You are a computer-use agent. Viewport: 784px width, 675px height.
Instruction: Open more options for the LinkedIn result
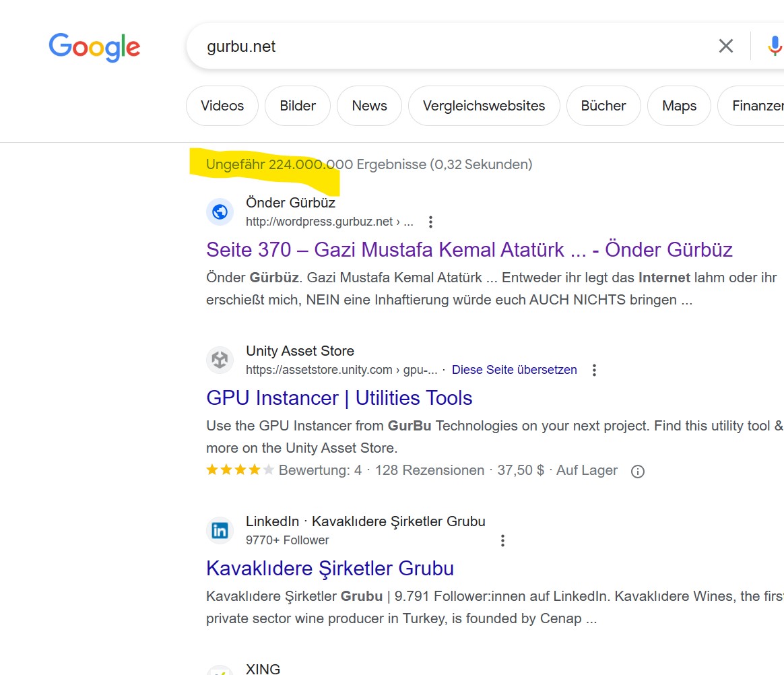pyautogui.click(x=502, y=540)
